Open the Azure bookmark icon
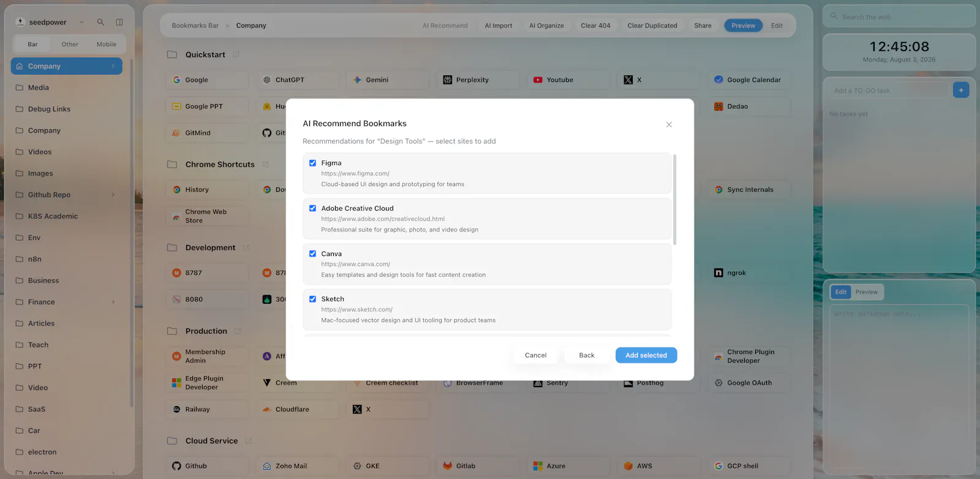This screenshot has width=980, height=479. click(538, 466)
